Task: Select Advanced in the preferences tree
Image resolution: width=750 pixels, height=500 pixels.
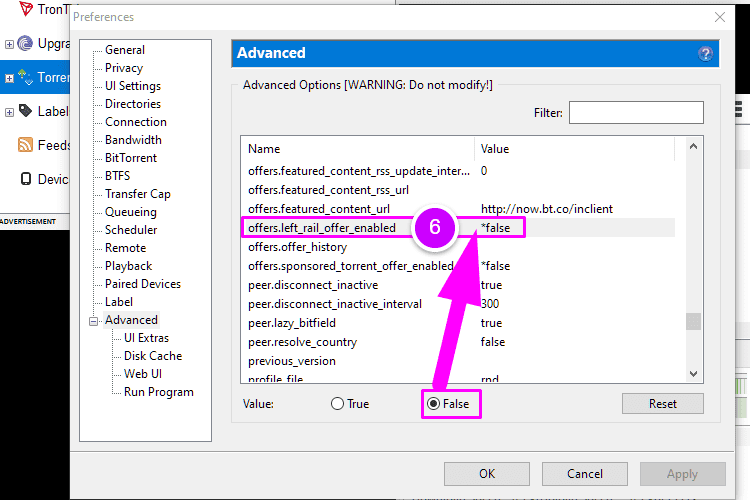Action: (x=131, y=320)
